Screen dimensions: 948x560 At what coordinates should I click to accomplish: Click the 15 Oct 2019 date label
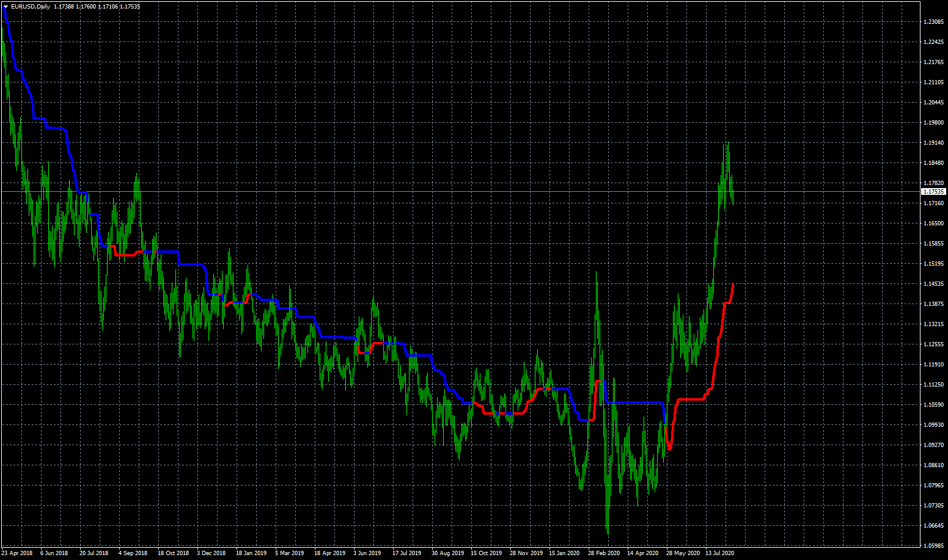(487, 553)
